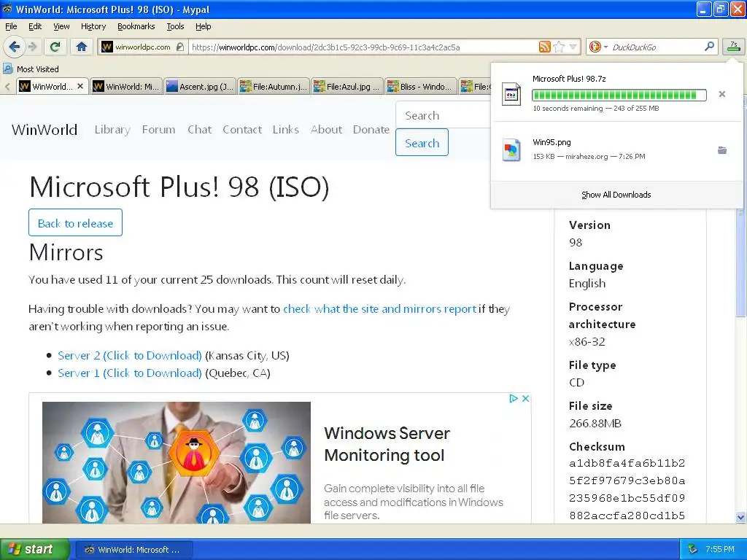Screen dimensions: 747x560
Task: Click the winworldpc.com site identity box
Action: click(x=142, y=47)
